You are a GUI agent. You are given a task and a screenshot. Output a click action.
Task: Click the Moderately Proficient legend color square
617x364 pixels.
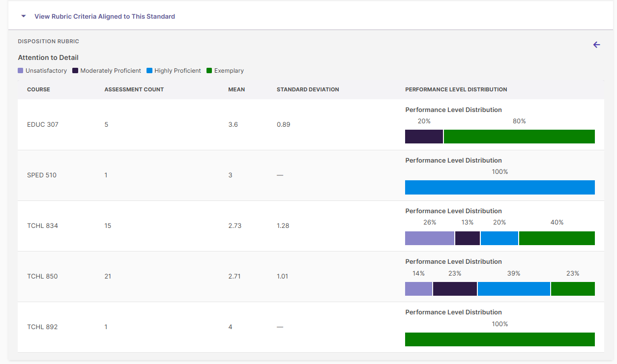(75, 71)
